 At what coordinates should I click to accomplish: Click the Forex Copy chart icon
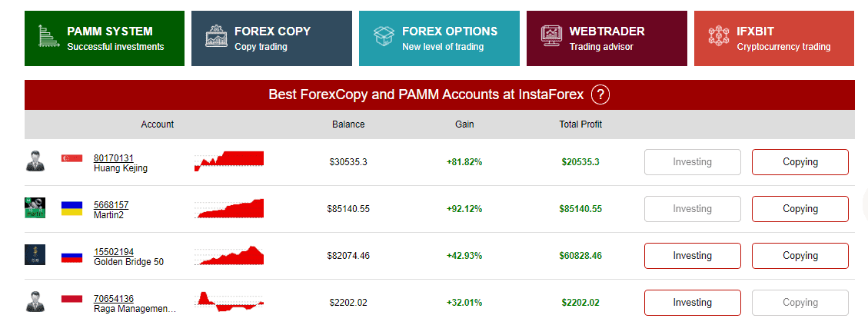pos(216,36)
